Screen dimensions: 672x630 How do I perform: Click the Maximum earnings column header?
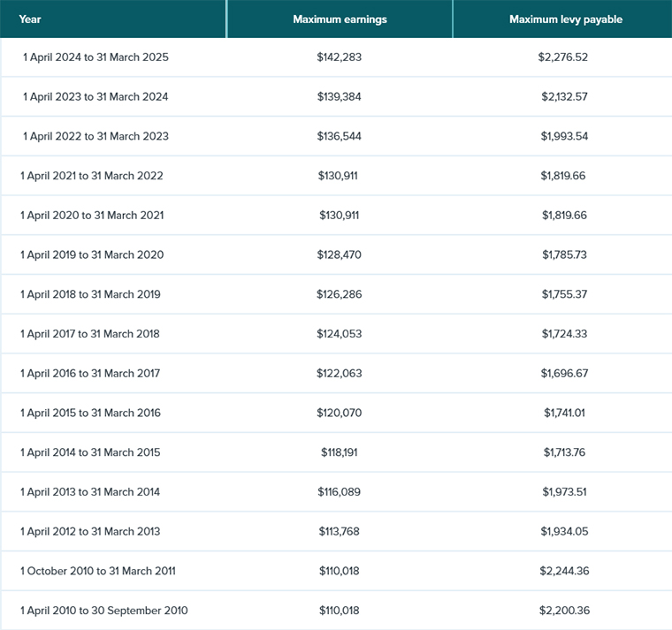[x=340, y=19]
